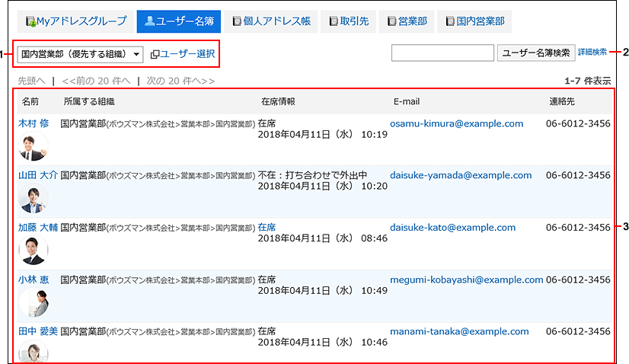Viewport: 629px width, 364px height.
Task: Open profile of 加藤 大輔
Action: [38, 228]
